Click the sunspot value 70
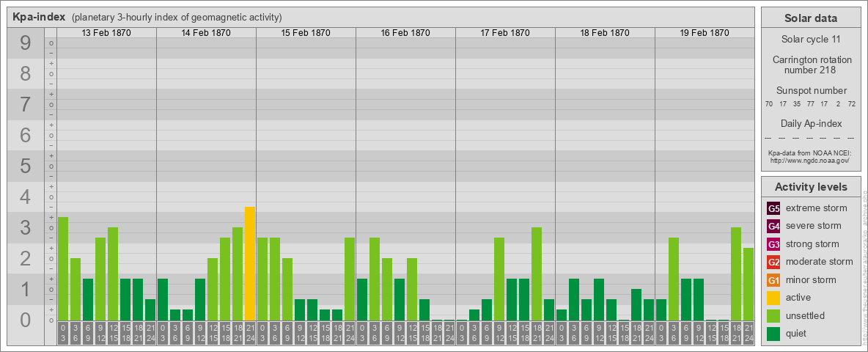 tap(769, 103)
